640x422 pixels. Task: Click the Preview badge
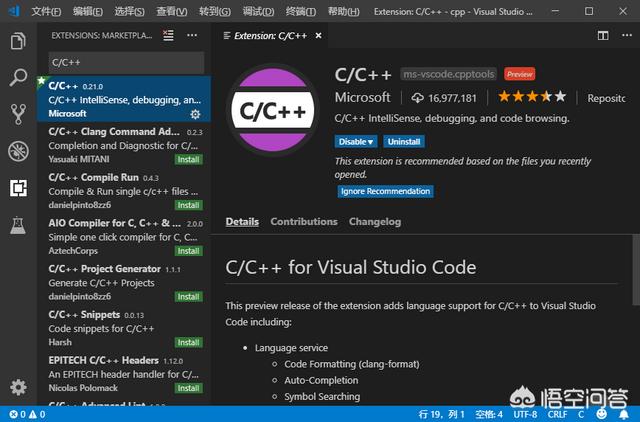click(x=520, y=74)
